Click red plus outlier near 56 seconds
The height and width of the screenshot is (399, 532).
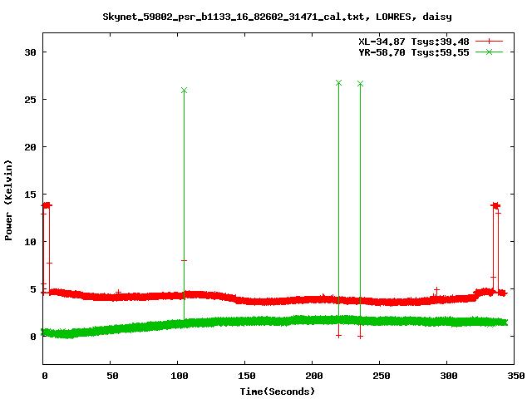tap(118, 292)
